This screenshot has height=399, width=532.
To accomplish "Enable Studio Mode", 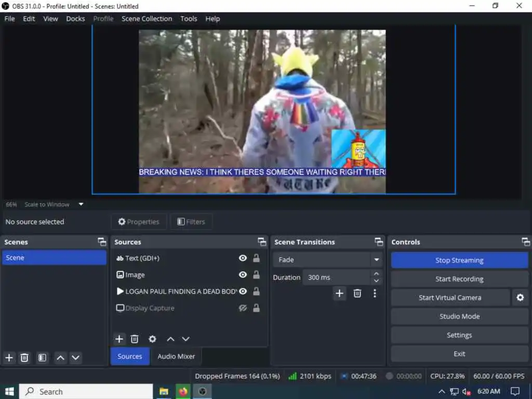I will [459, 316].
